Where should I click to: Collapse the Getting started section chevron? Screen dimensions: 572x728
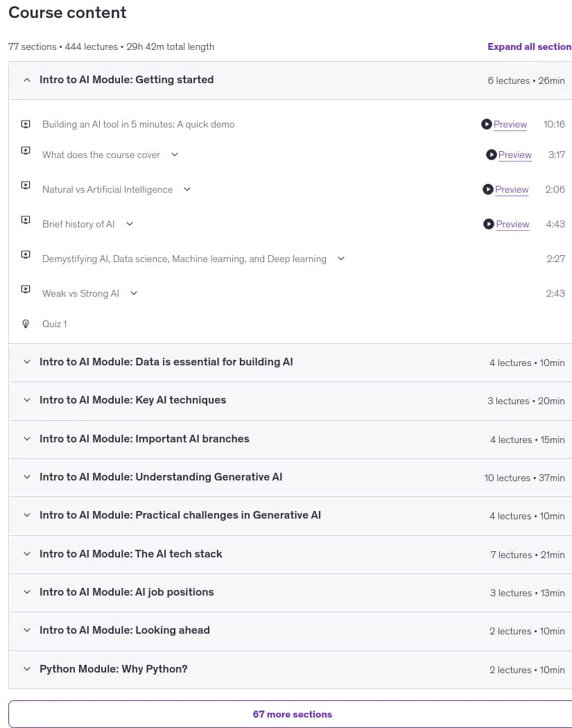[x=27, y=80]
